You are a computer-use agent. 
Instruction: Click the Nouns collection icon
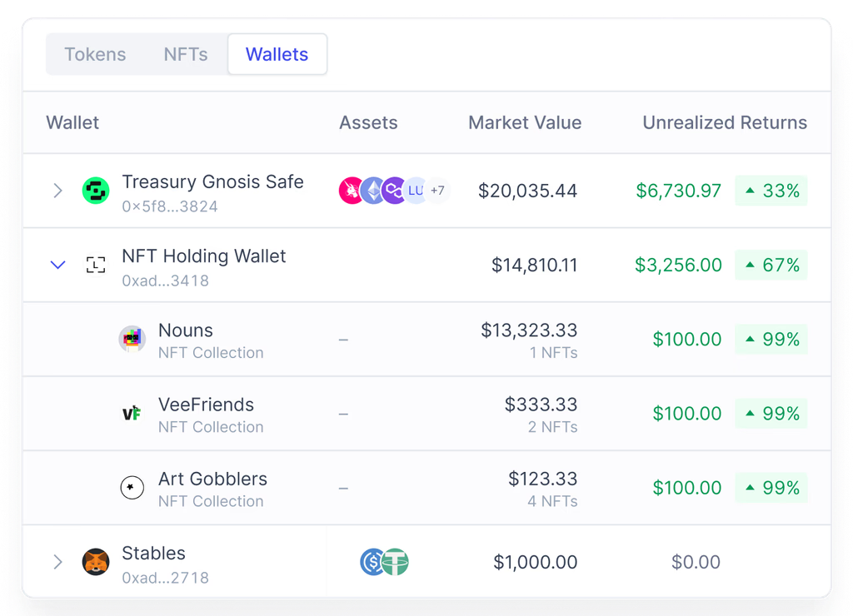[132, 339]
